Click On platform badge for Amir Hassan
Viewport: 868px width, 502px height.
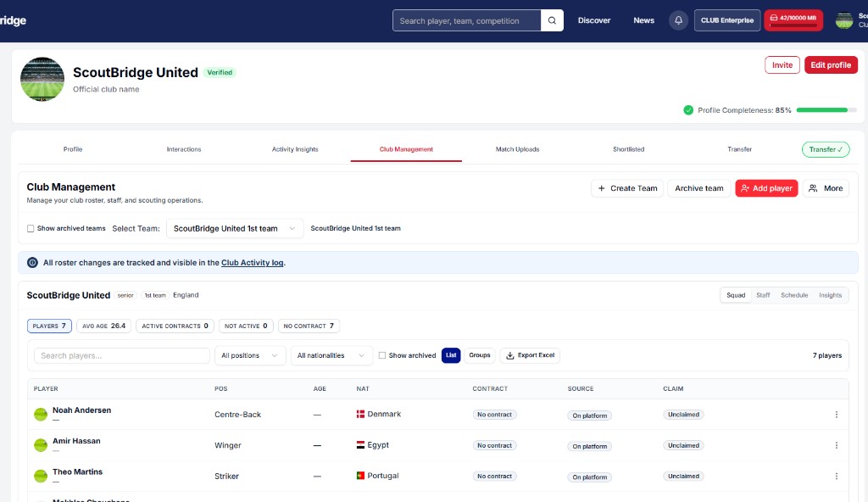pyautogui.click(x=590, y=446)
